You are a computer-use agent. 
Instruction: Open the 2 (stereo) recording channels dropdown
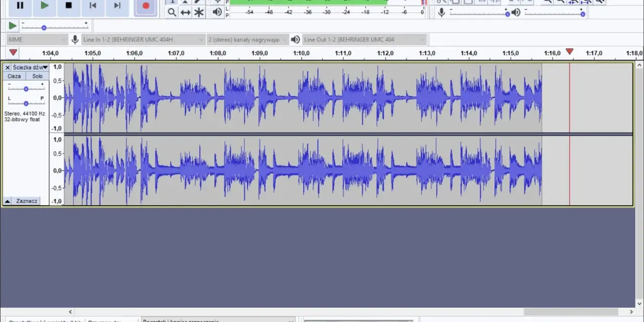pos(248,39)
